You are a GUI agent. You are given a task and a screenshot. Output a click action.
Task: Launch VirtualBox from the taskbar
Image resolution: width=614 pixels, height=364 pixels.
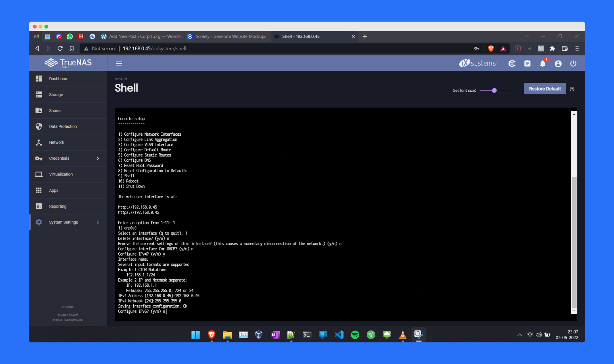pyautogui.click(x=259, y=335)
